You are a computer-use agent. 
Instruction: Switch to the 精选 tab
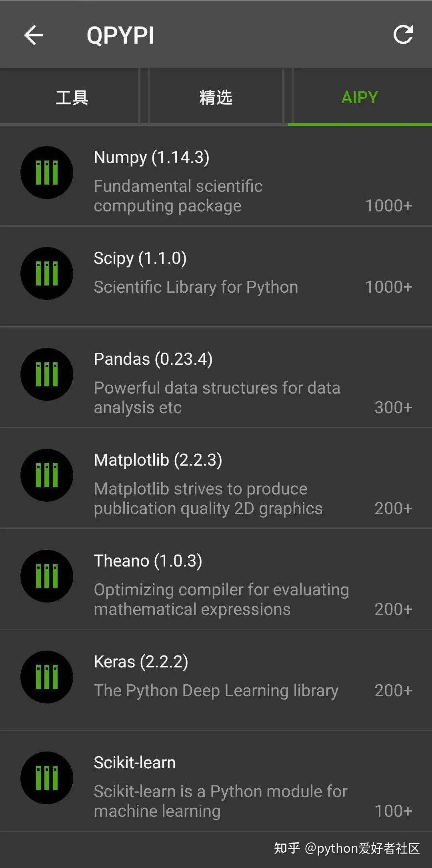(x=216, y=97)
